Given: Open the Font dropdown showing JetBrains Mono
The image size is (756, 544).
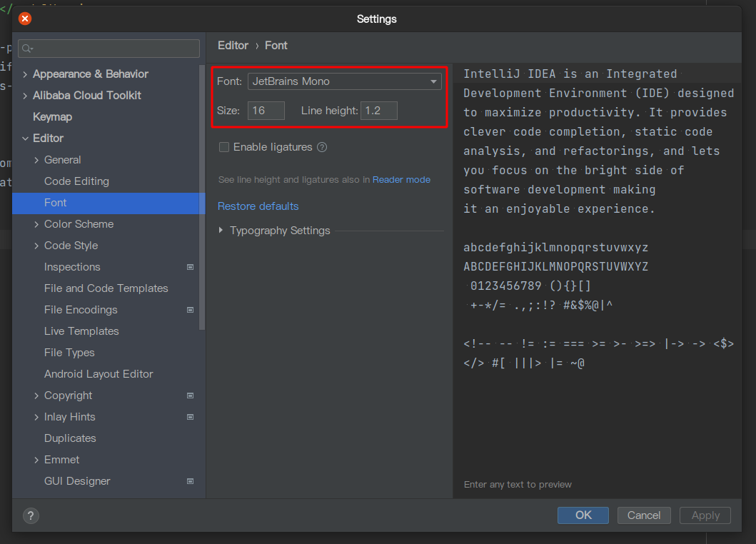Looking at the screenshot, I should pos(345,81).
